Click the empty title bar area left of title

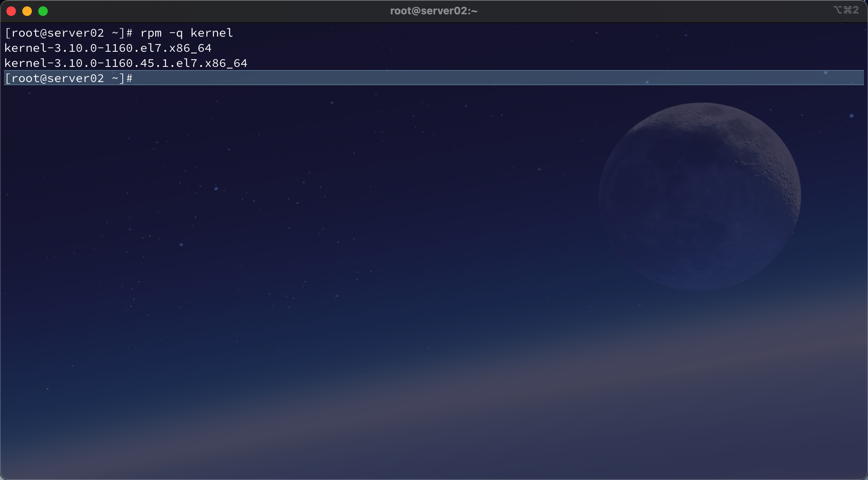click(x=219, y=11)
